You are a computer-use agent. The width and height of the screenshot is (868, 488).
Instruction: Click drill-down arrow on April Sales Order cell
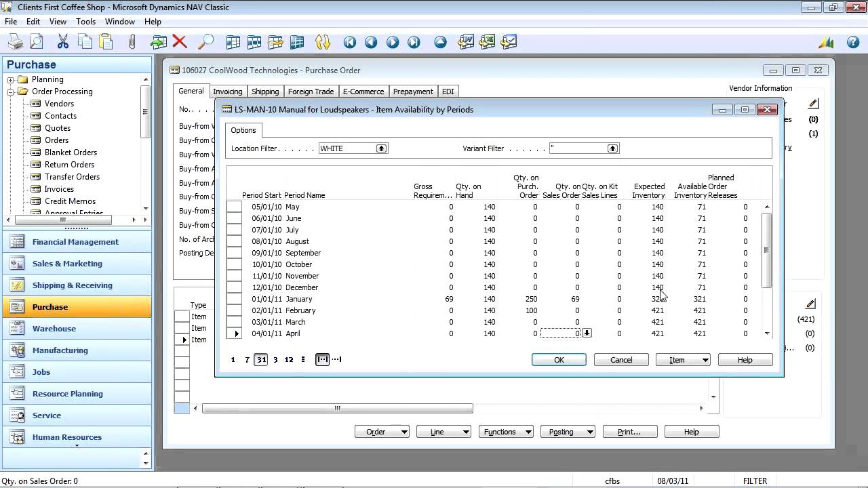click(587, 333)
